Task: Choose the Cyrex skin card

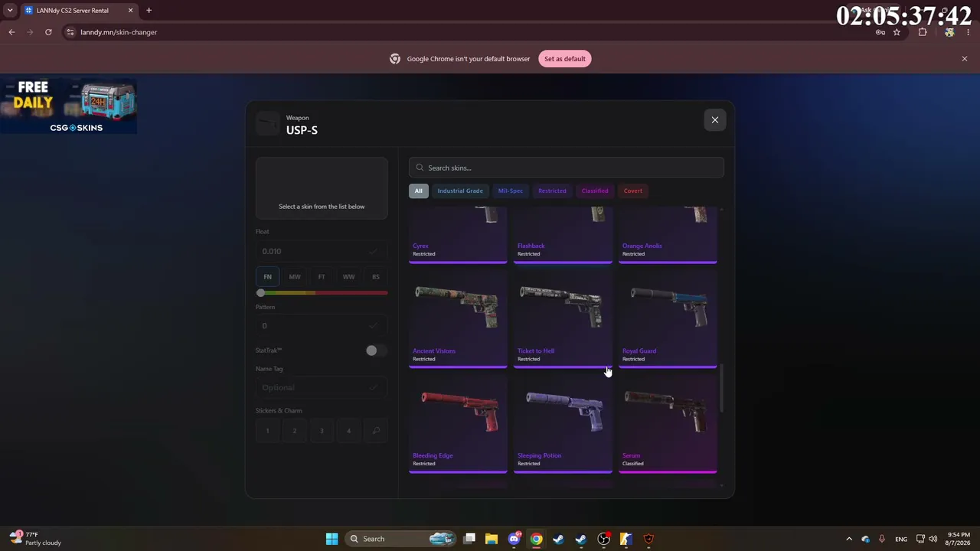Action: pyautogui.click(x=458, y=235)
